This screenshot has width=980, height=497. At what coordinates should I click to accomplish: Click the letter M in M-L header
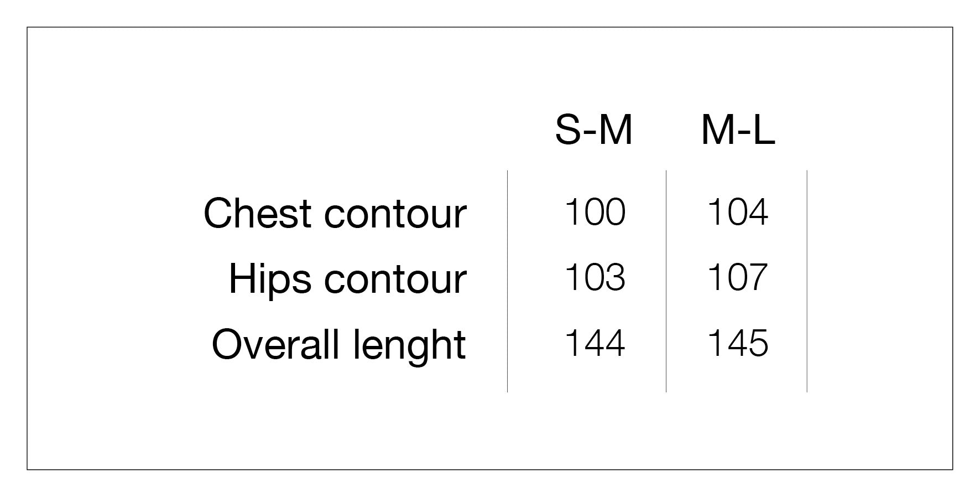point(719,131)
